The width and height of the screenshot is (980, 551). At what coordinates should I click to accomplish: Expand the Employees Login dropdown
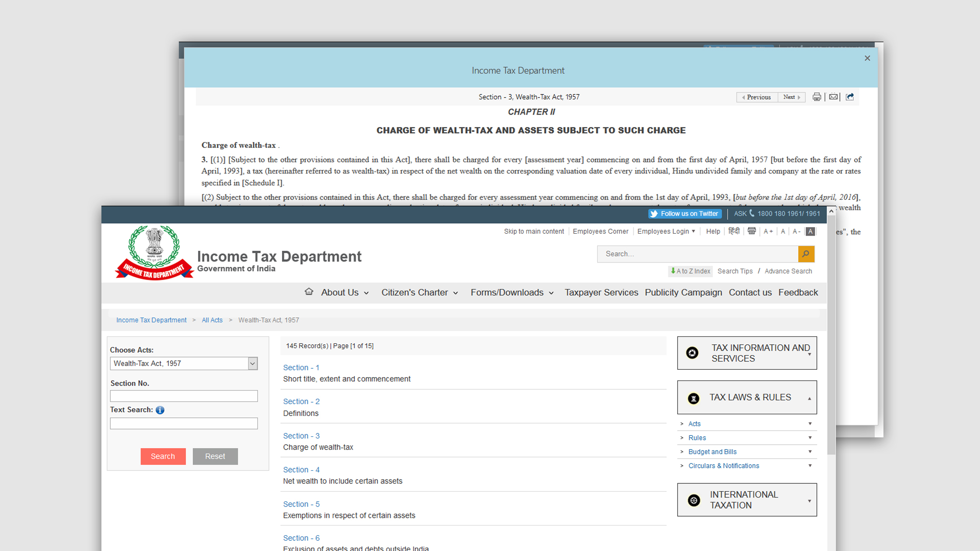(666, 231)
